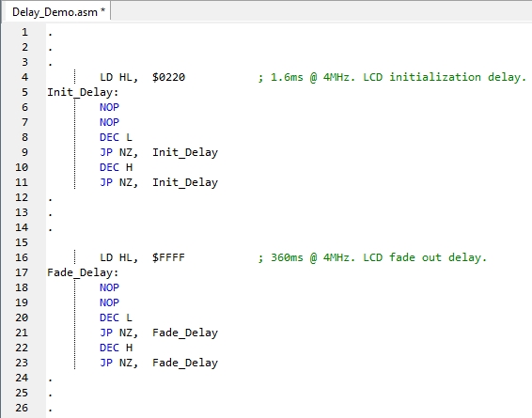Image resolution: width=532 pixels, height=418 pixels.
Task: Click line number 4 in gutter
Action: point(24,77)
